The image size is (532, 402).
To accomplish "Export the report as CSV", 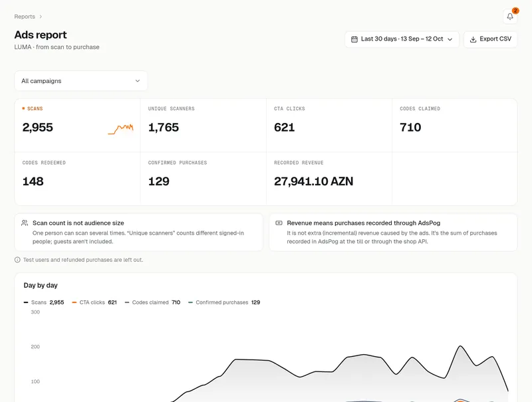I will click(490, 39).
